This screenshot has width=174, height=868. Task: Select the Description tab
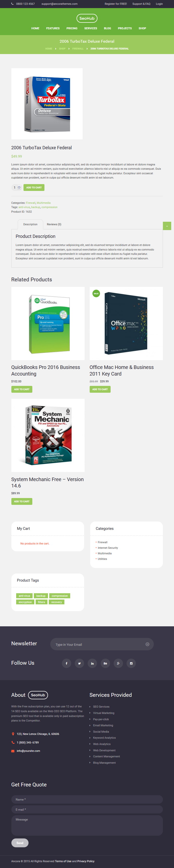pyautogui.click(x=30, y=225)
